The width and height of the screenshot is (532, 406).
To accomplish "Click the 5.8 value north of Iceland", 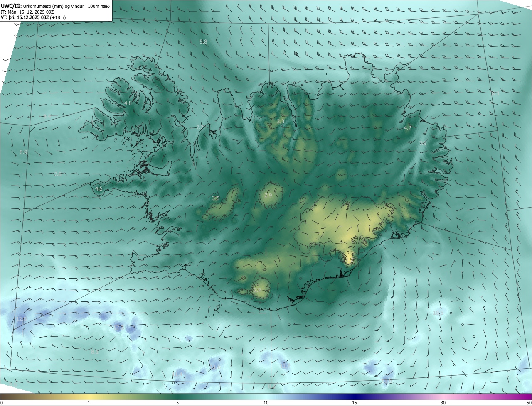I will click(x=203, y=42).
